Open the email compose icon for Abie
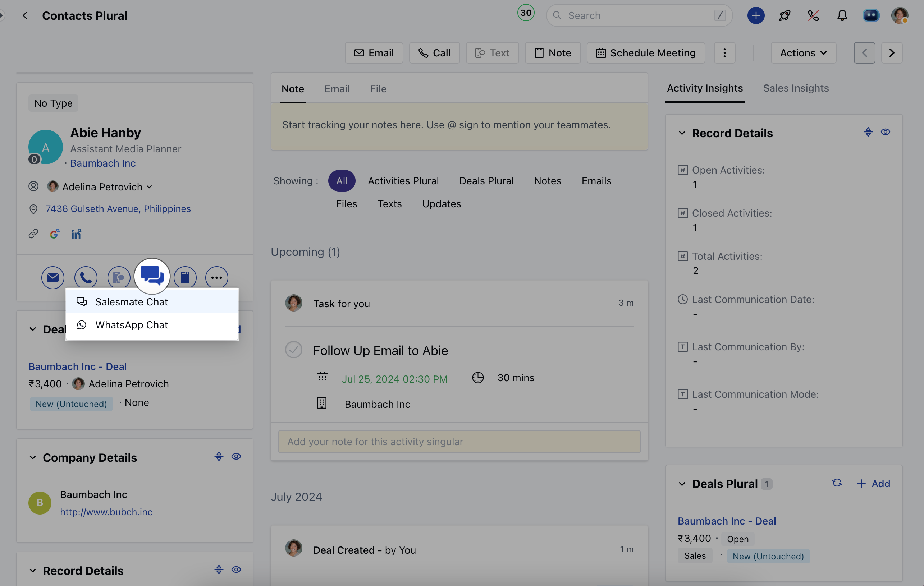This screenshot has height=586, width=924. [52, 277]
